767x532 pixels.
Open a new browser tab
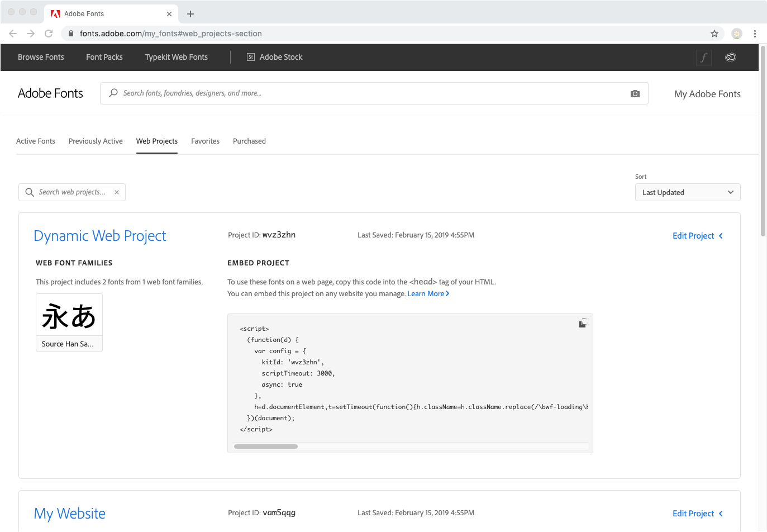pyautogui.click(x=190, y=14)
